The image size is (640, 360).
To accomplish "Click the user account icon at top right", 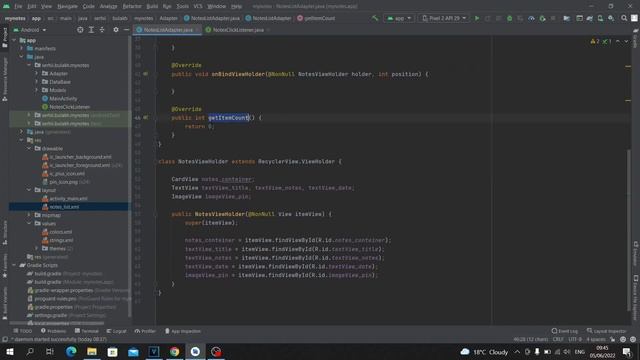I will [x=634, y=18].
